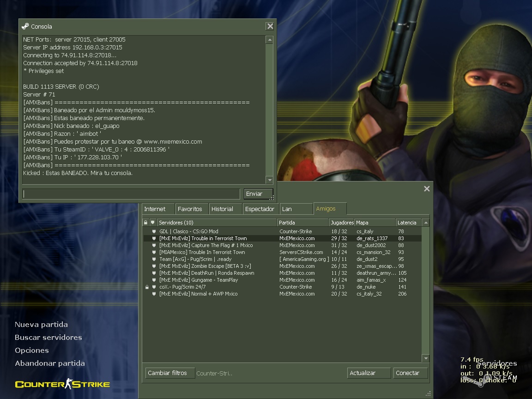The image size is (532, 399).
Task: Select [MxE MxEvilz] Zombie Escape server
Action: pos(282,266)
